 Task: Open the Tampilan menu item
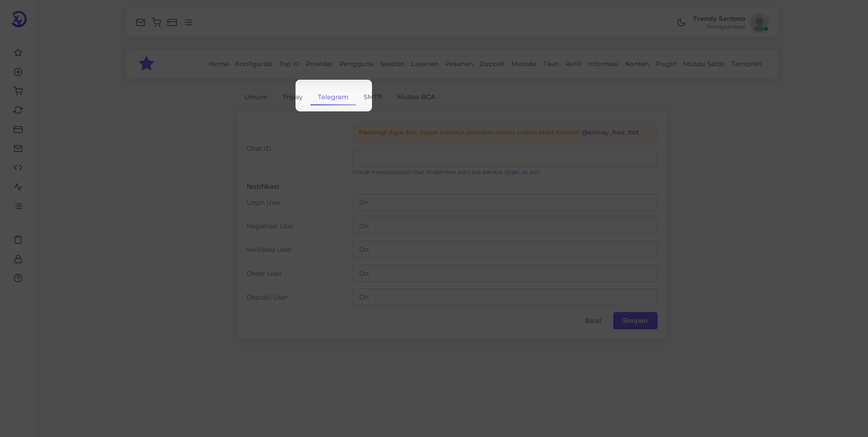click(x=747, y=64)
